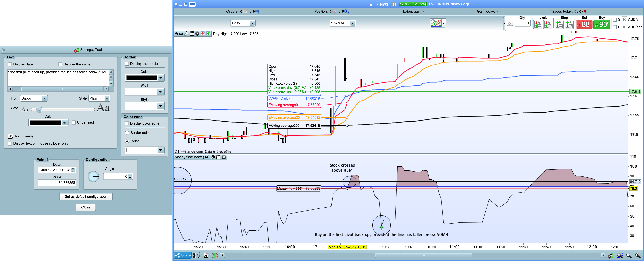
Task: Click the red Sell 17.88 button
Action: 584,25
